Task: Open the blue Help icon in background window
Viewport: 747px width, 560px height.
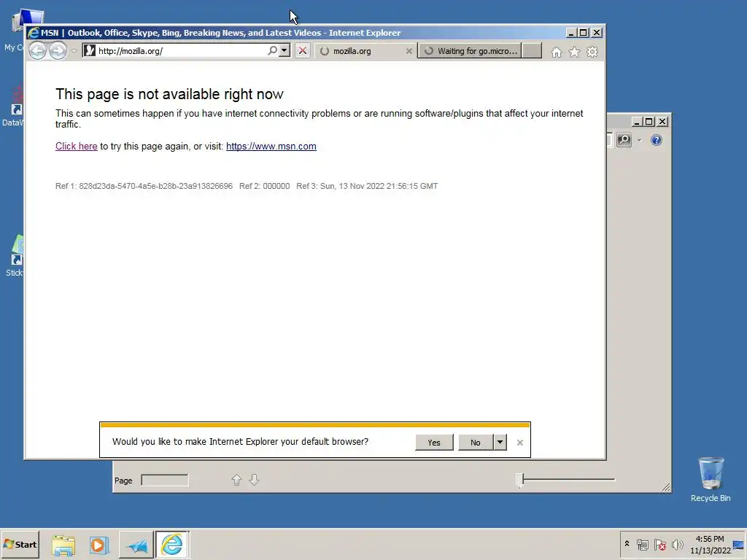Action: pos(656,140)
